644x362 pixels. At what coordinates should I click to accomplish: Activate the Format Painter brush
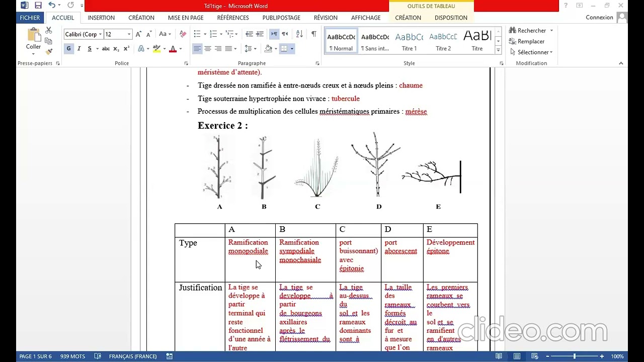[x=49, y=51]
